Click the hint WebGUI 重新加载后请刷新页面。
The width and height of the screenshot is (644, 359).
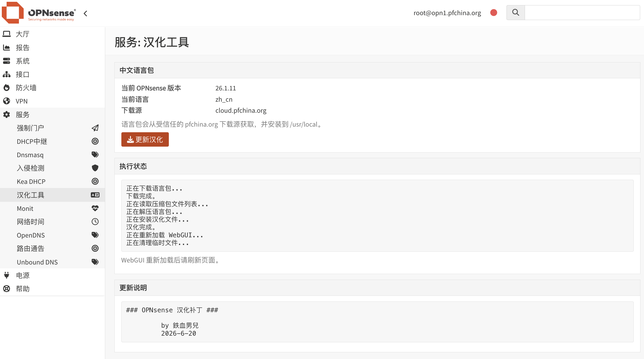(171, 260)
